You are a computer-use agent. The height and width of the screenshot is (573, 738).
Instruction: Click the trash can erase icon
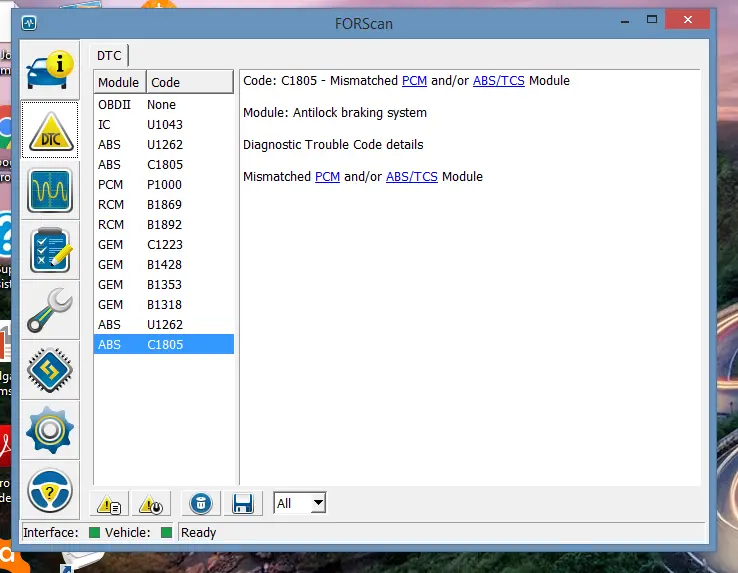[201, 504]
